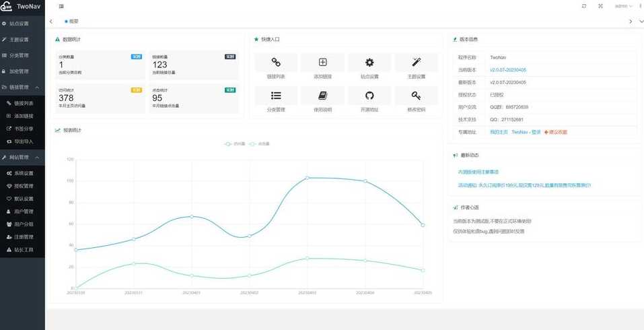Open the magic wand 主题设置 quick entry
This screenshot has height=330, width=644.
tap(416, 67)
